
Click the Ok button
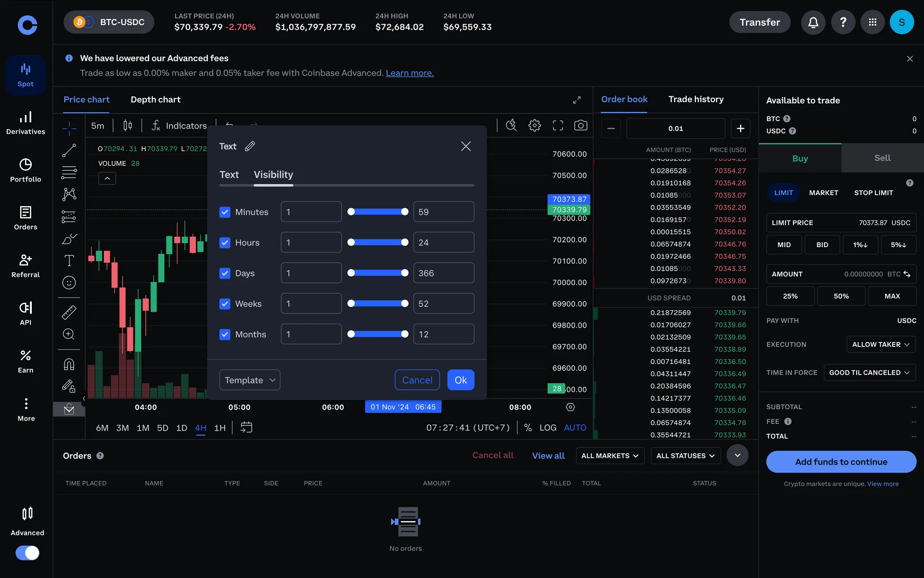[460, 380]
